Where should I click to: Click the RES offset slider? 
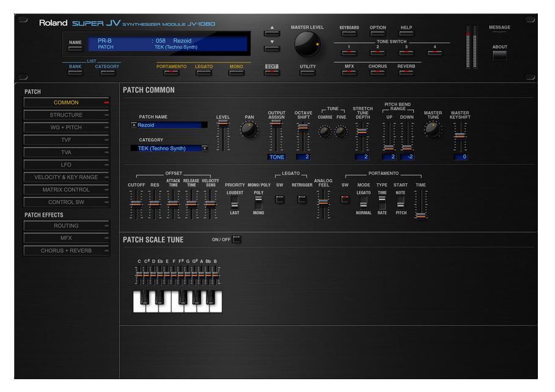[x=155, y=205]
